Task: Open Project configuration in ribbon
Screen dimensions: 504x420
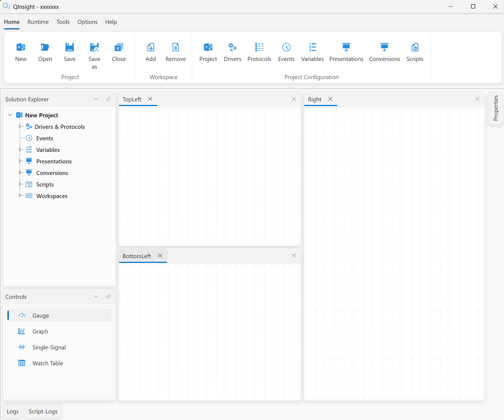Action: [208, 52]
